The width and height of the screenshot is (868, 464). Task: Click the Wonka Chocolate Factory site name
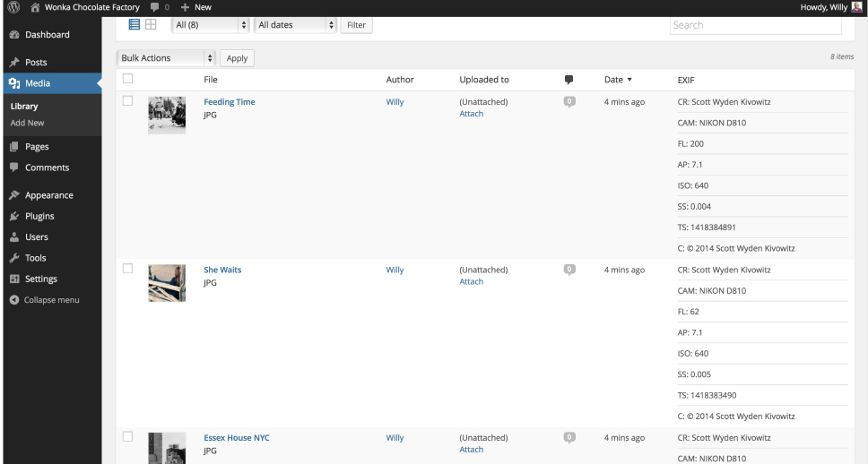(91, 7)
